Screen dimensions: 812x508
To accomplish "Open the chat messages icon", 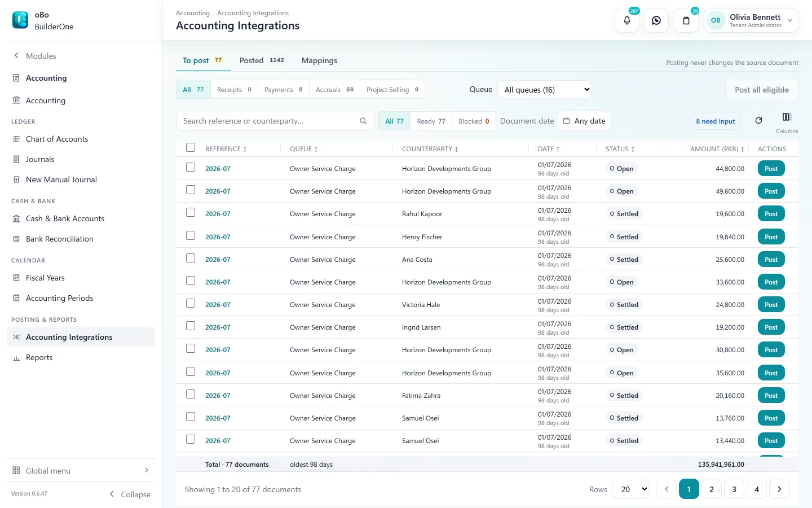I will pos(656,20).
